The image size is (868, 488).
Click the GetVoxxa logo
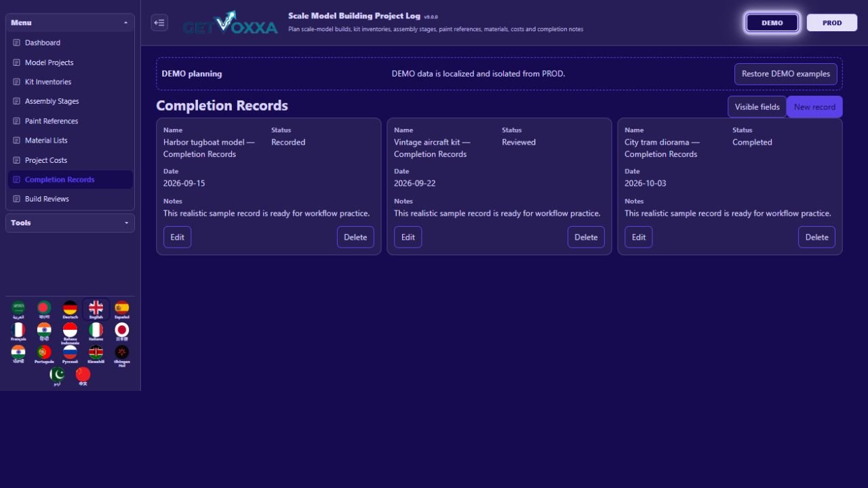230,23
